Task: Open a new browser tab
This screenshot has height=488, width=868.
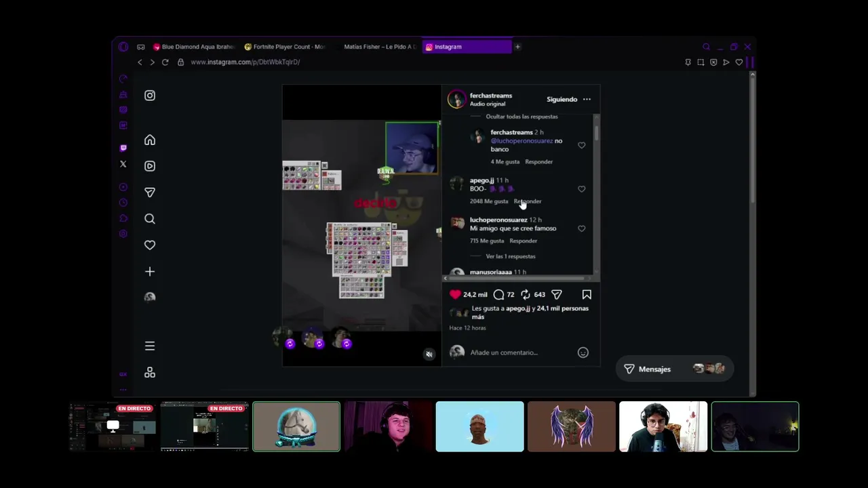Action: point(517,47)
